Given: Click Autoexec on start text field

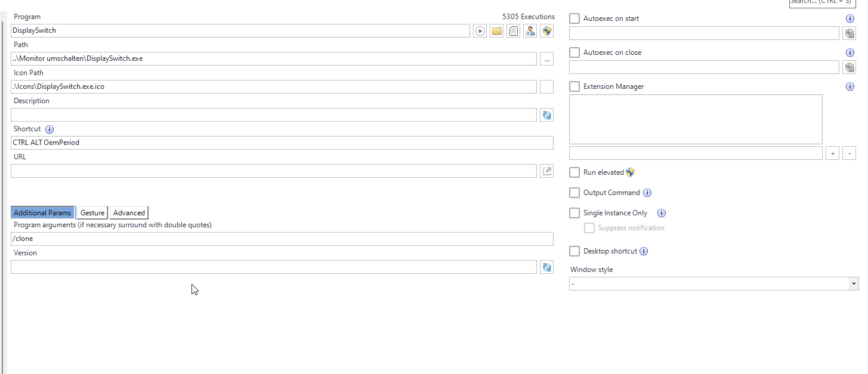Looking at the screenshot, I should (704, 33).
